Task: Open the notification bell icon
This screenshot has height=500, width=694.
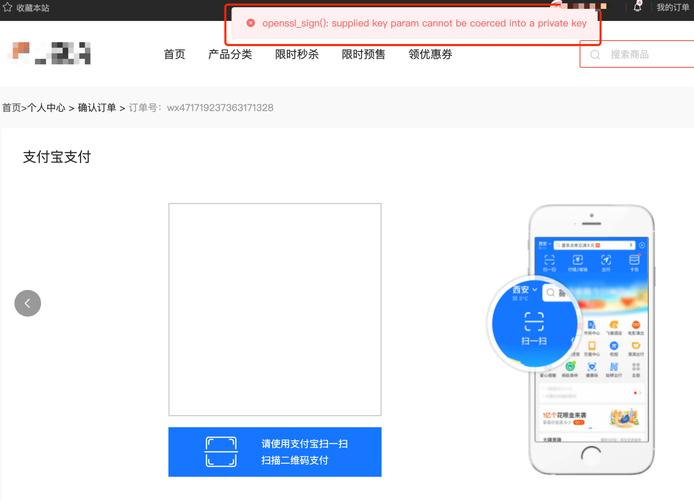Action: tap(637, 6)
